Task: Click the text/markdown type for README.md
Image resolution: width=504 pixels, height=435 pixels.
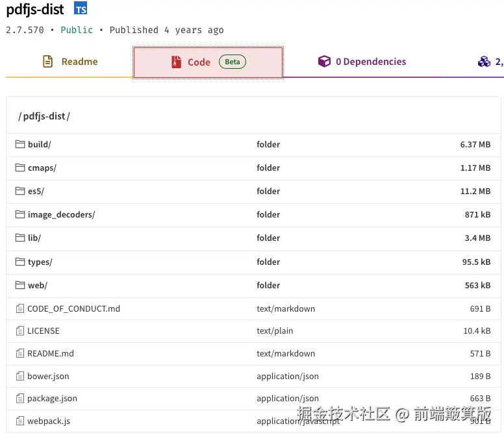Action: coord(286,353)
